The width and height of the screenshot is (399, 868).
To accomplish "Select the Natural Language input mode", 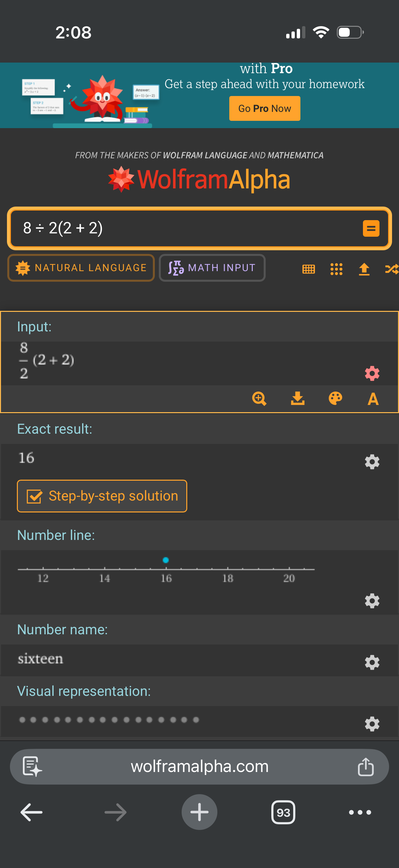I will pyautogui.click(x=81, y=268).
